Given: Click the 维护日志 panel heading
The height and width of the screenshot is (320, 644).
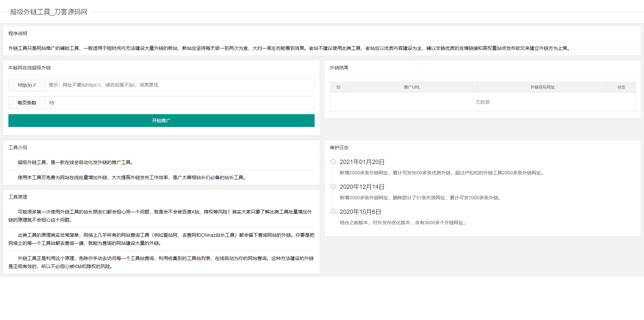Looking at the screenshot, I should point(339,147).
